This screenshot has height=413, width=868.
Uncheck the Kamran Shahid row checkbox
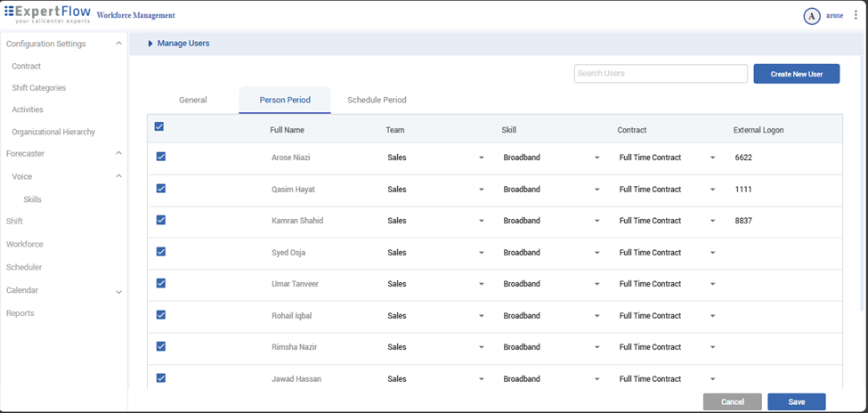[160, 220]
